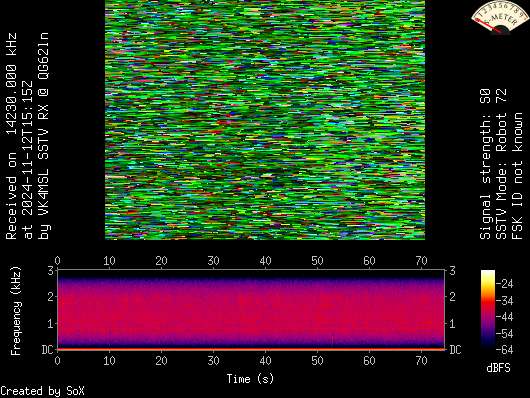The height and width of the screenshot is (398, 530).
Task: Click the 'dBFS' unit label
Action: (x=499, y=368)
